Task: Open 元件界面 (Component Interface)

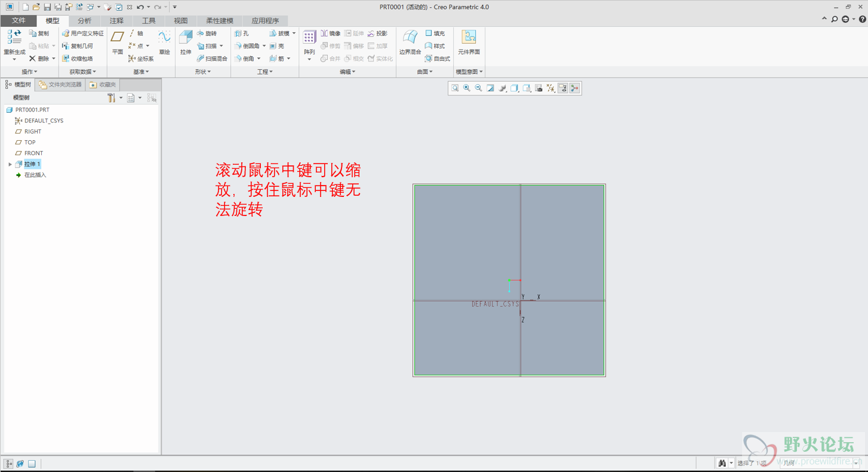Action: point(469,43)
